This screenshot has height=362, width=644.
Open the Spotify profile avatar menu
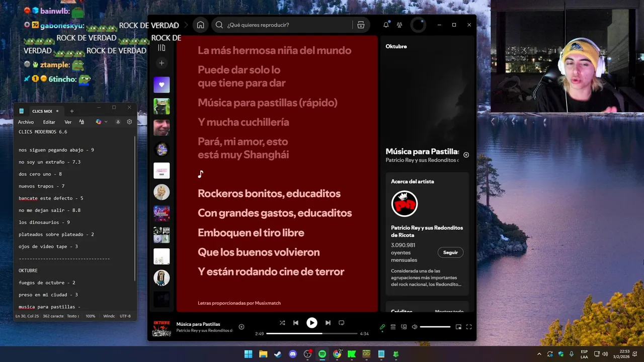(x=419, y=25)
